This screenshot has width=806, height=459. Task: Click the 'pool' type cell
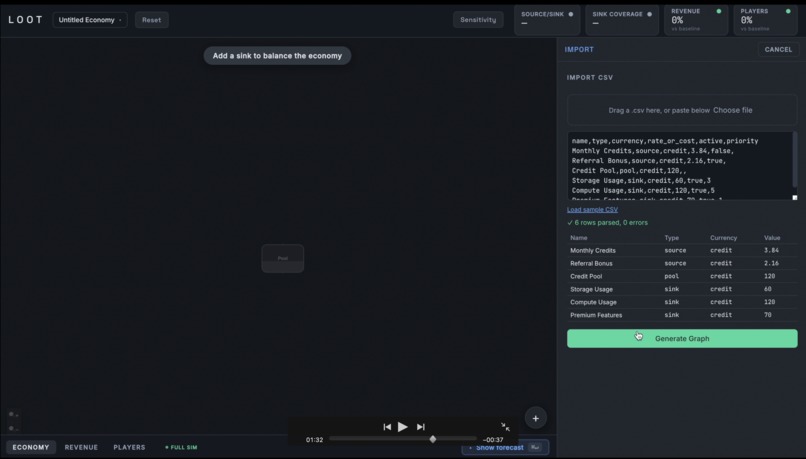click(x=671, y=276)
